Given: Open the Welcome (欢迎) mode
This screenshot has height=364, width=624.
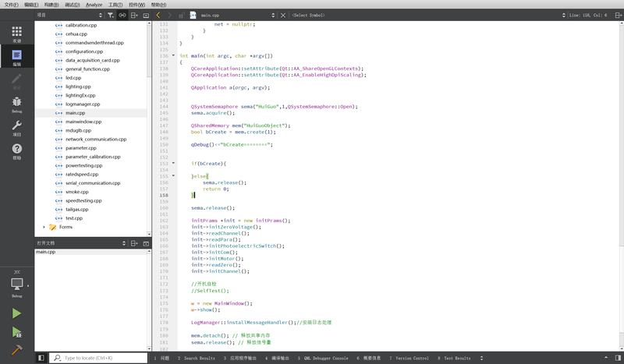Looking at the screenshot, I should [x=16, y=33].
